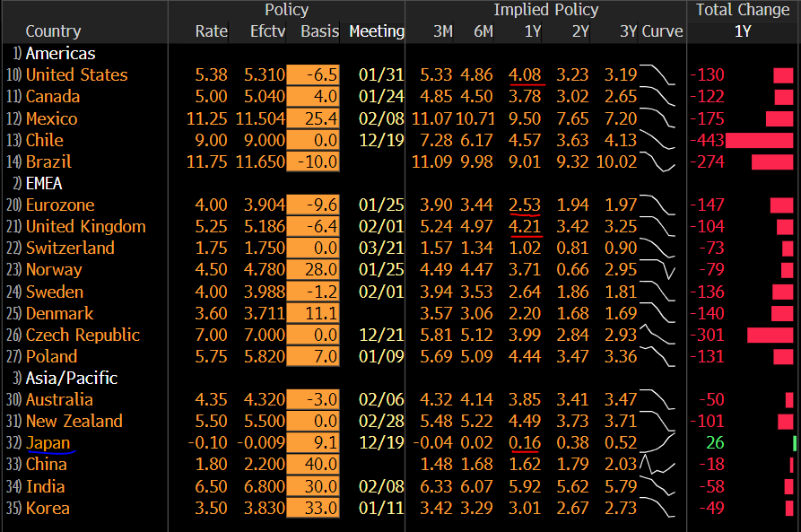The image size is (801, 532).
Task: Click United States meeting date 01/31
Action: pos(381,75)
